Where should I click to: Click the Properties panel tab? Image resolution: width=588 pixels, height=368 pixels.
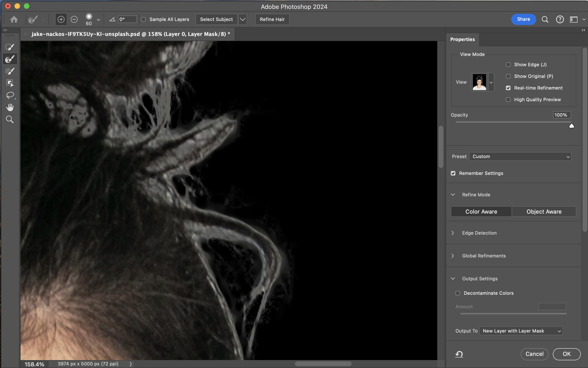(462, 39)
